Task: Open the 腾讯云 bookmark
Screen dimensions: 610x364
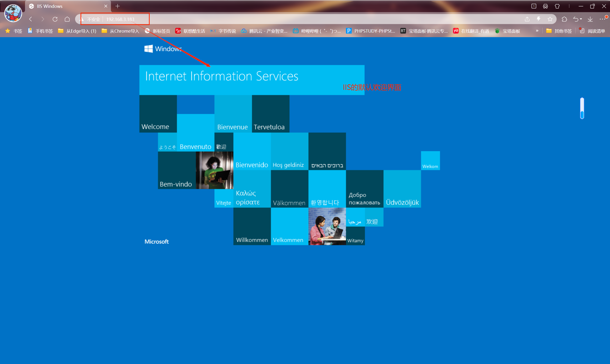Action: click(264, 31)
